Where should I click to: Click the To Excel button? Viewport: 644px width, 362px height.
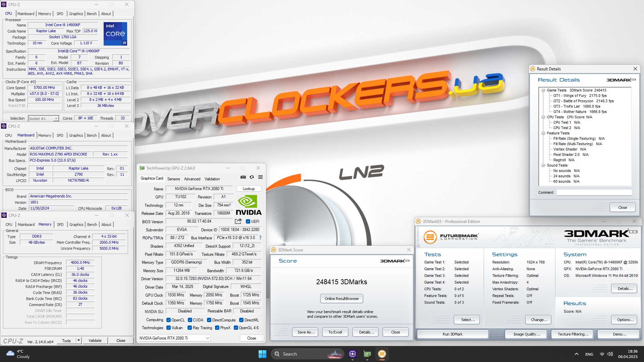[335, 332]
